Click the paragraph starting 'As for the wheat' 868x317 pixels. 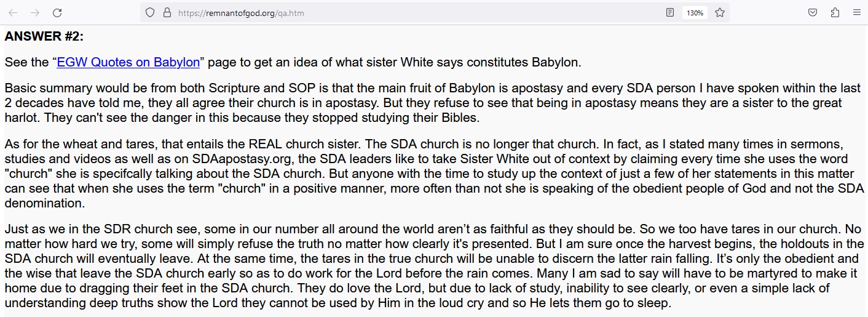tap(434, 174)
